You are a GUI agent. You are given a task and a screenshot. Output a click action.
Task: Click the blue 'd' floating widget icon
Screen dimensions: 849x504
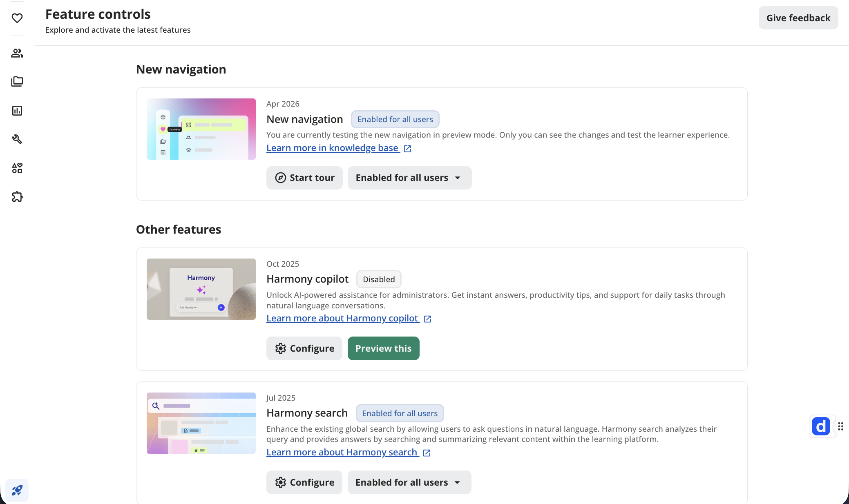pos(821,426)
